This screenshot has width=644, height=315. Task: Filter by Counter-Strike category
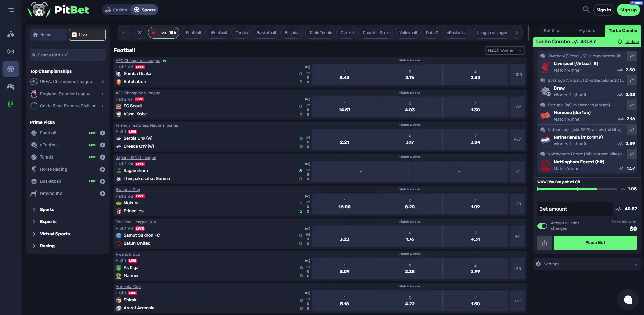click(376, 33)
